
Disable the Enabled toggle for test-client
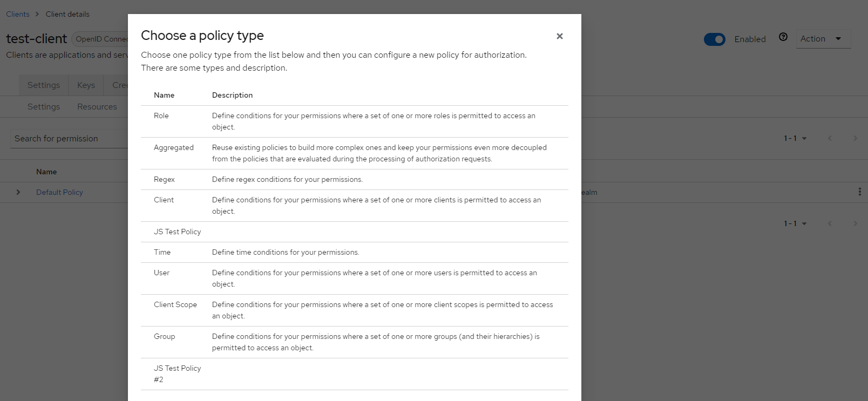coord(714,39)
